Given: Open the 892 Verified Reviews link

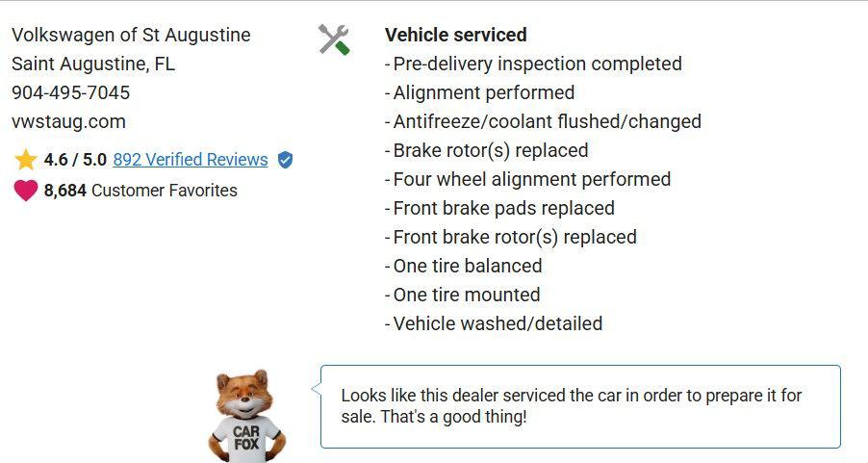Looking at the screenshot, I should coord(191,160).
